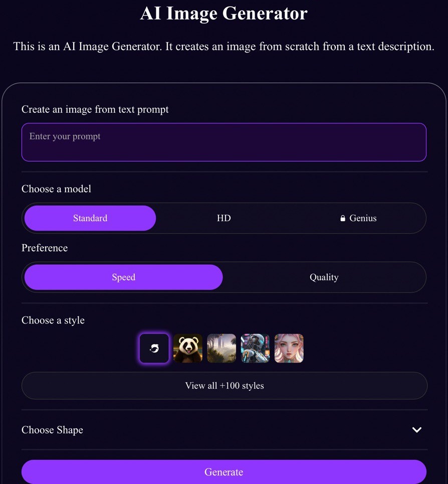The image size is (448, 484).
Task: Select the cyberpunk robot style thumbnail
Action: tap(255, 348)
